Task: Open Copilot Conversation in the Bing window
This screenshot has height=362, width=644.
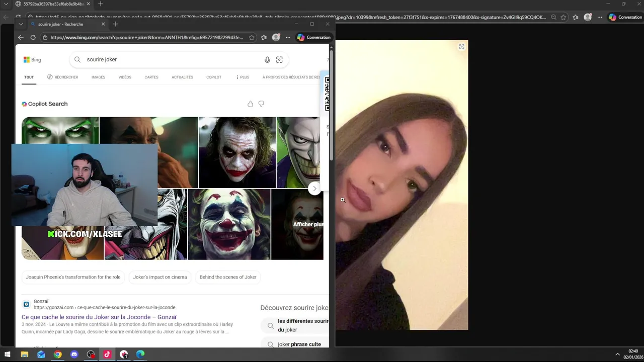Action: (x=314, y=37)
